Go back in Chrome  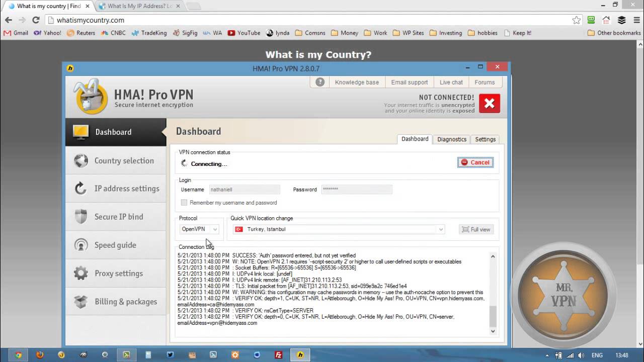(9, 20)
